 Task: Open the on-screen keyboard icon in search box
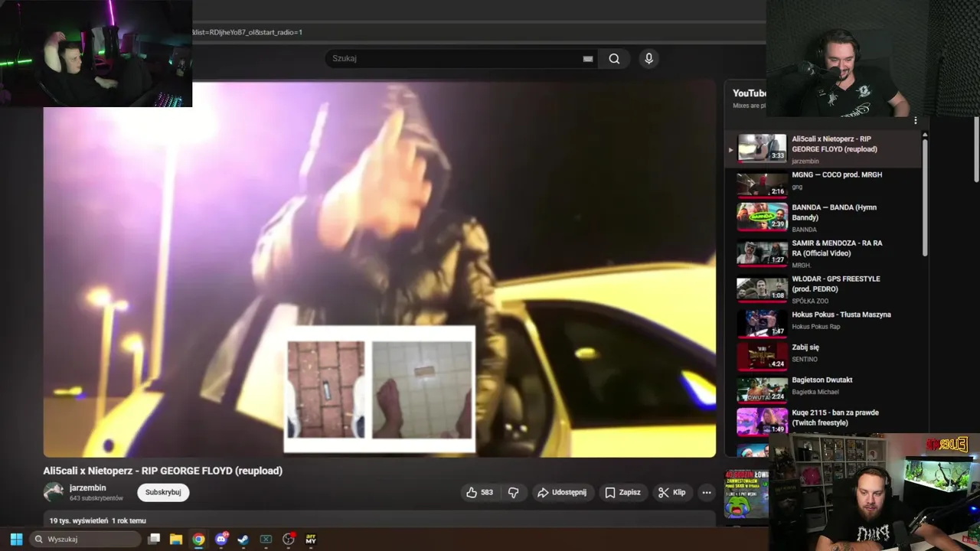coord(588,59)
